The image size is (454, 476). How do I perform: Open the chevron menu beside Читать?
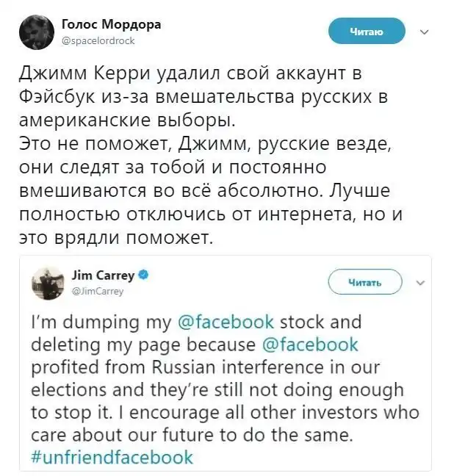pyautogui.click(x=419, y=281)
